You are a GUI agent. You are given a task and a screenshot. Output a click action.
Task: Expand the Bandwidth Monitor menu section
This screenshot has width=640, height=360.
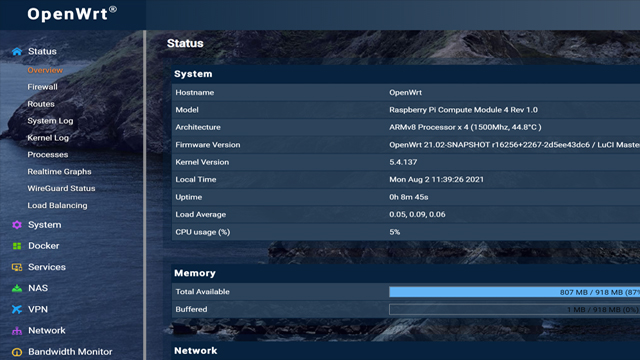(x=70, y=352)
